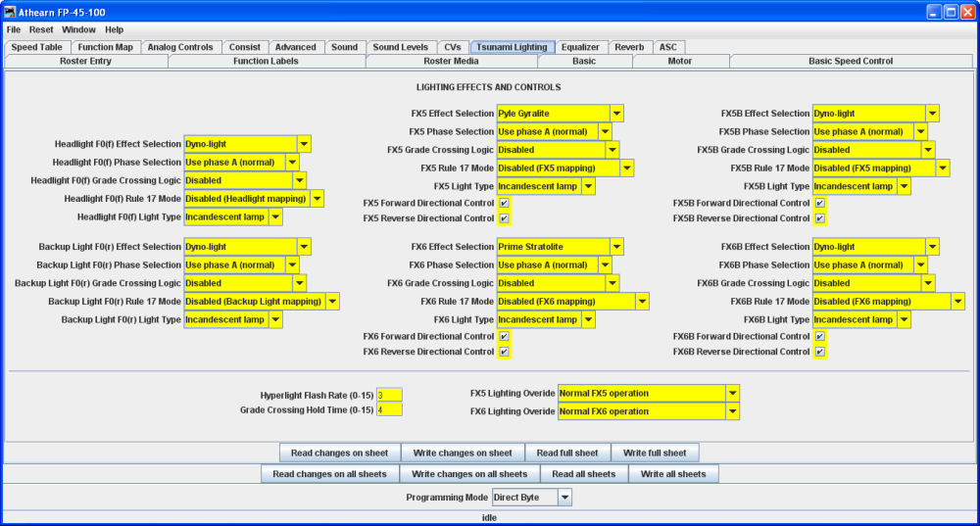This screenshot has height=526, width=980.
Task: Uncheck FX6 Reverse Directional Control
Action: (504, 352)
